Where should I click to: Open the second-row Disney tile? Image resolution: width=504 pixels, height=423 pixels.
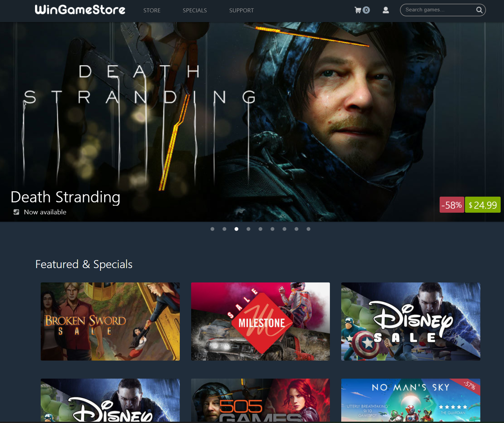click(110, 400)
